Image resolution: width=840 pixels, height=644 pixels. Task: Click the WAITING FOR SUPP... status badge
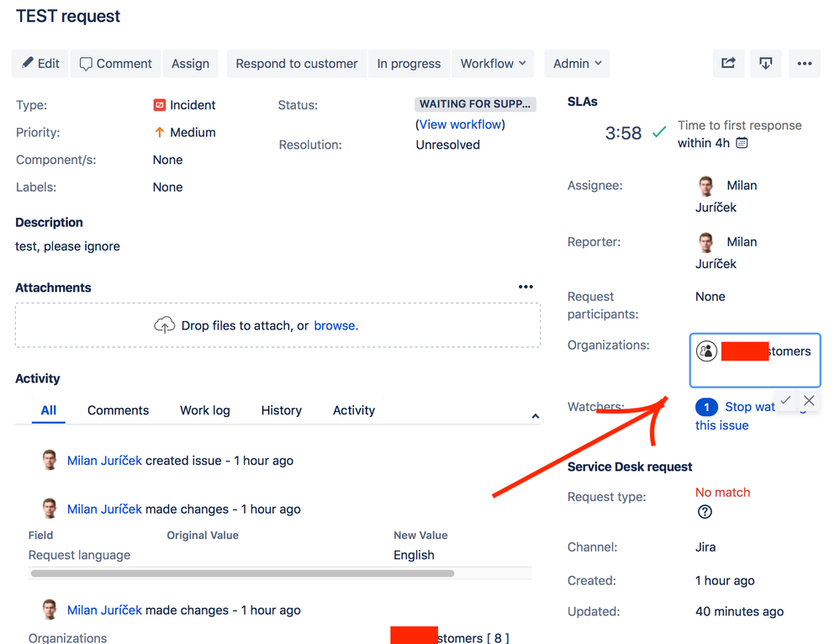click(475, 104)
